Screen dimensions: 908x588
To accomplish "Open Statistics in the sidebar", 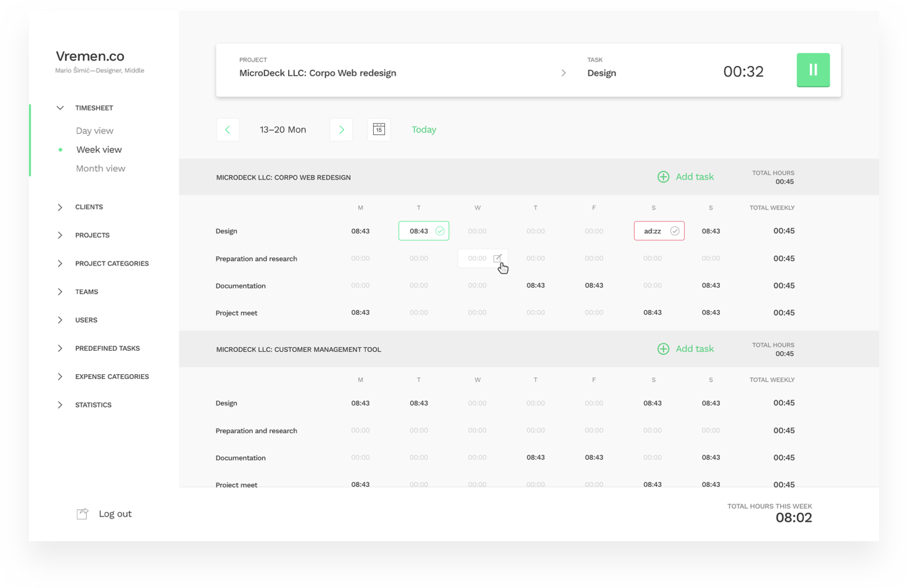I will (93, 405).
